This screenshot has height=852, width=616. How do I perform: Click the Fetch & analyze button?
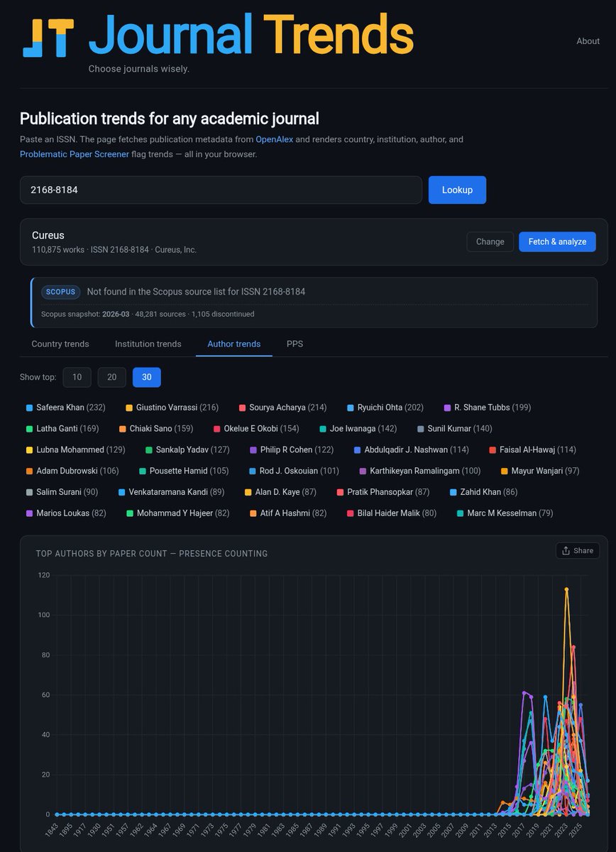[x=557, y=241]
